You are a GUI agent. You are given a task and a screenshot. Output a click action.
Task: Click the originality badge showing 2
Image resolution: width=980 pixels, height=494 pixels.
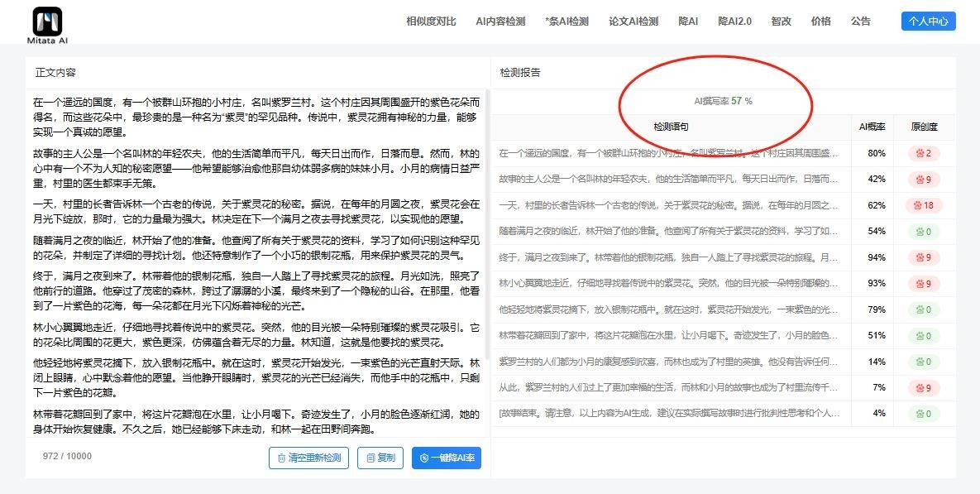pos(924,153)
